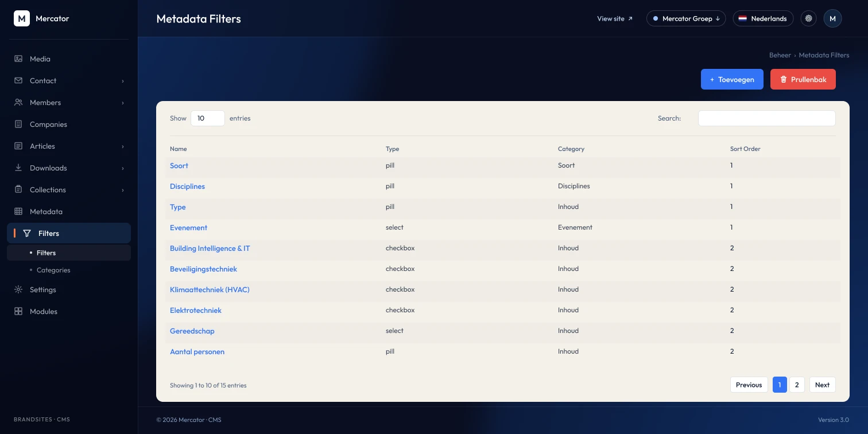Click the Metadata grid icon
Screen dimensions: 868x434
(18, 211)
